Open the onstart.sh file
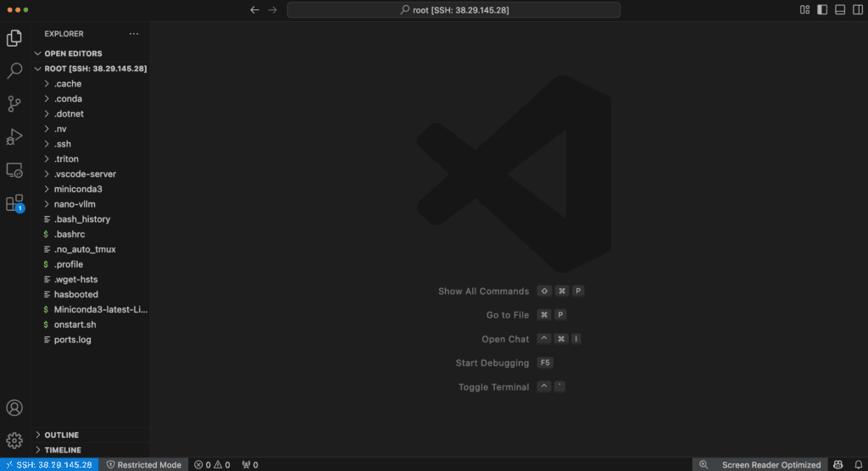This screenshot has width=868, height=471. tap(90, 324)
